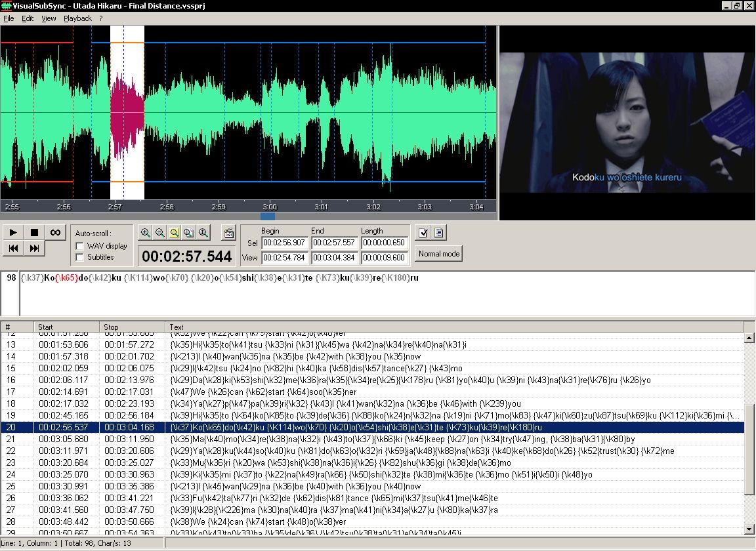The width and height of the screenshot is (756, 551).
Task: Zoom to selection with yellow magnifier
Action: click(x=175, y=232)
